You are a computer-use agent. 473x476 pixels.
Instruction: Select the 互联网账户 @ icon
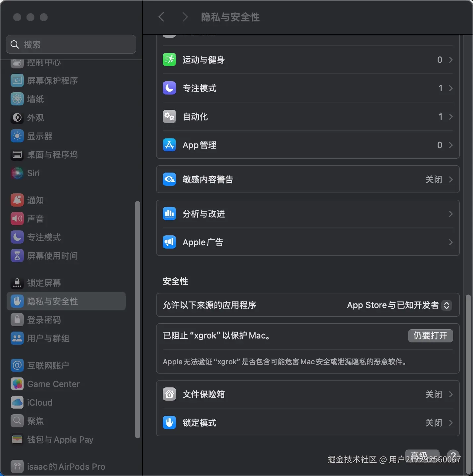(x=17, y=365)
